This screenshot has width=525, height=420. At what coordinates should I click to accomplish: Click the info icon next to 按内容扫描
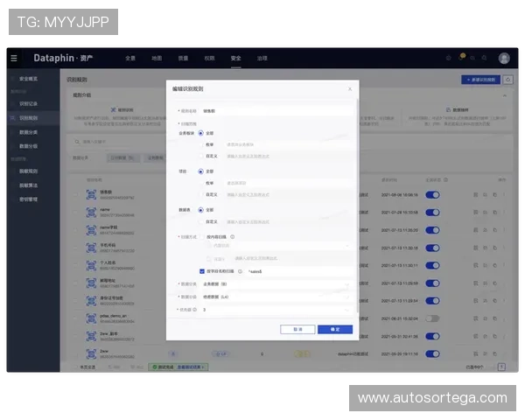click(x=233, y=237)
